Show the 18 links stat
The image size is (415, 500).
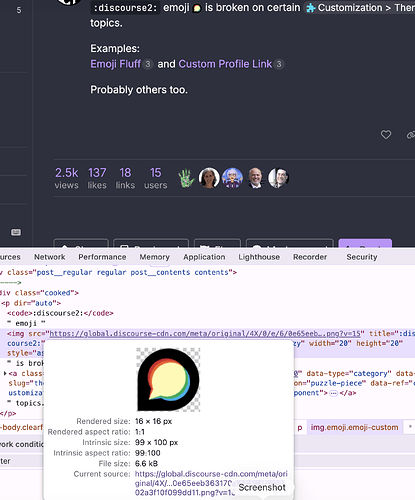(125, 178)
